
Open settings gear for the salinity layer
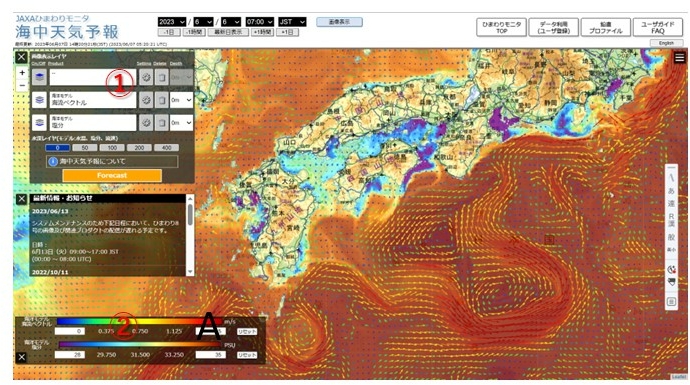(146, 123)
